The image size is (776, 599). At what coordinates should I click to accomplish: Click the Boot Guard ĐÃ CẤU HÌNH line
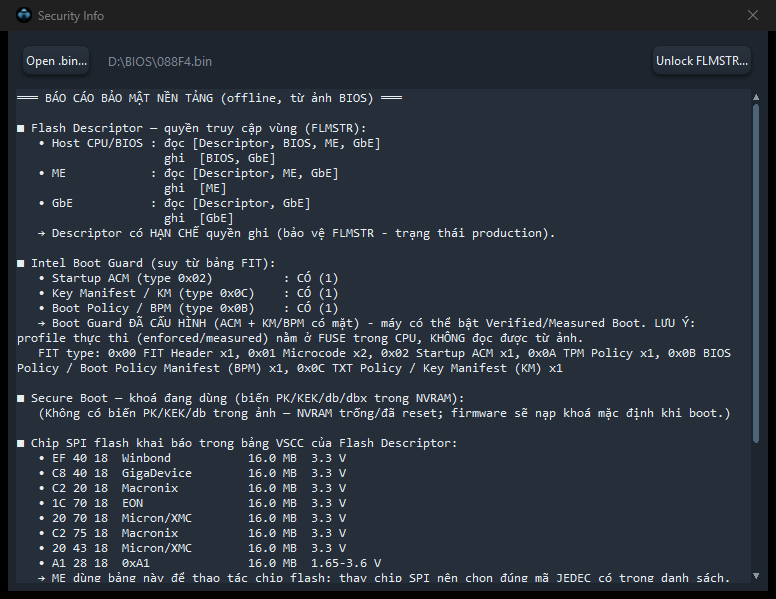(x=367, y=323)
